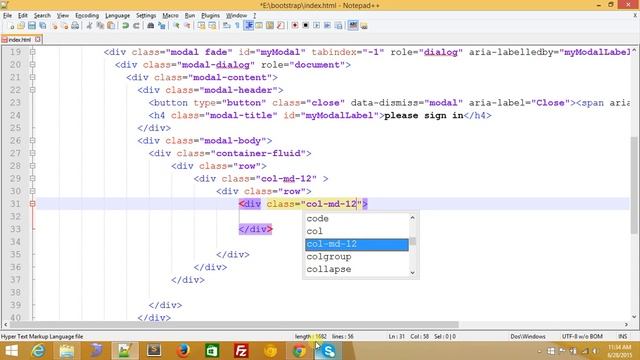Collapse fold marker on line 19
Image resolution: width=640 pixels, height=360 pixels.
point(32,52)
